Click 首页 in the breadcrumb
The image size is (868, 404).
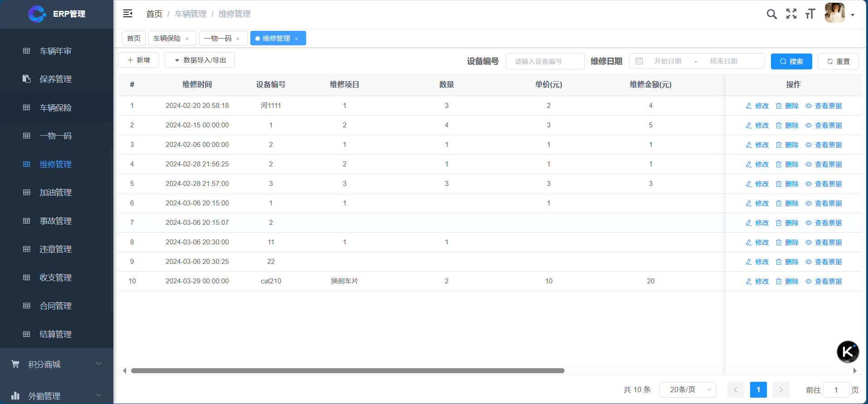[x=154, y=14]
